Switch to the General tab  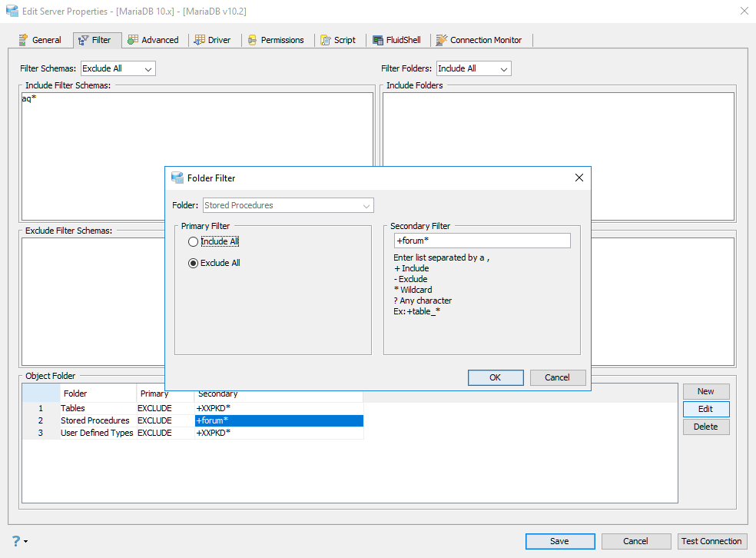(41, 40)
